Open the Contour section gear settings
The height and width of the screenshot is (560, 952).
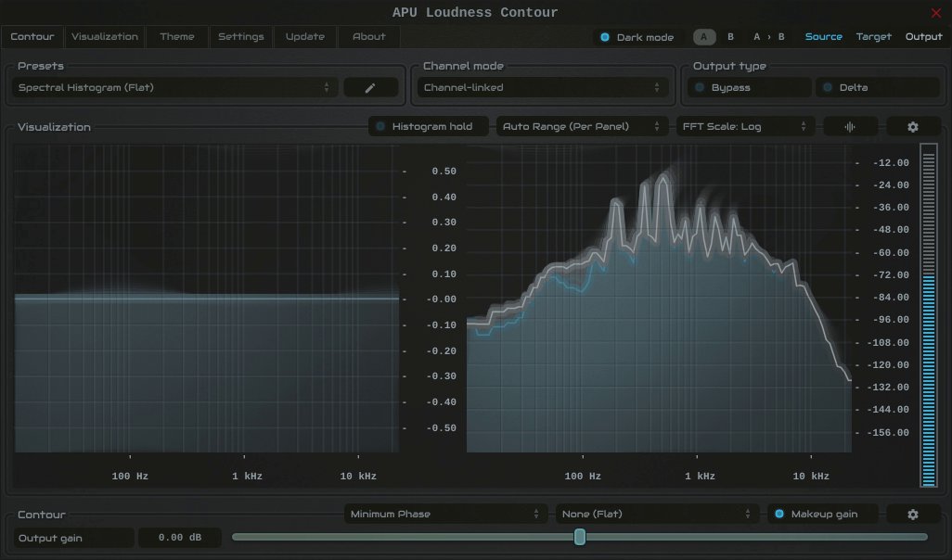(912, 514)
